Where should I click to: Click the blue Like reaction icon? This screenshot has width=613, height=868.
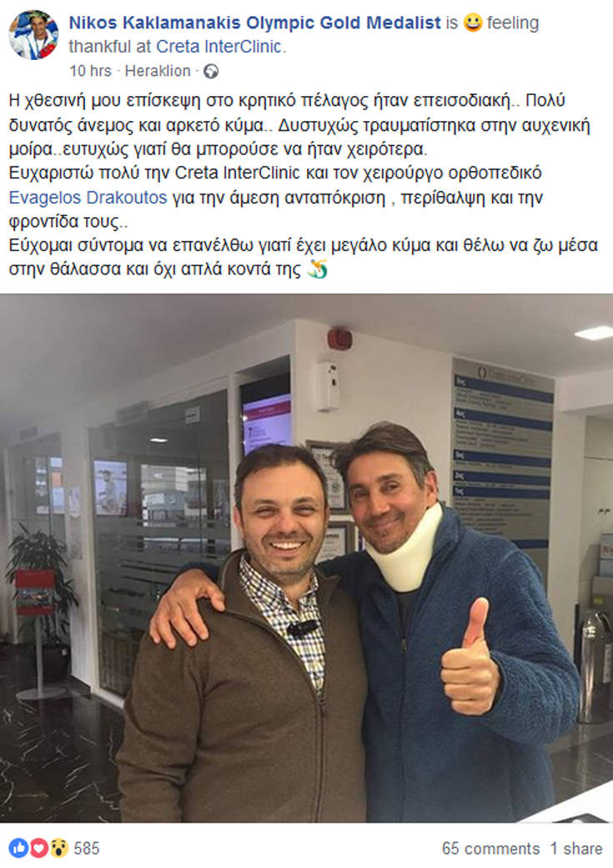[18, 848]
